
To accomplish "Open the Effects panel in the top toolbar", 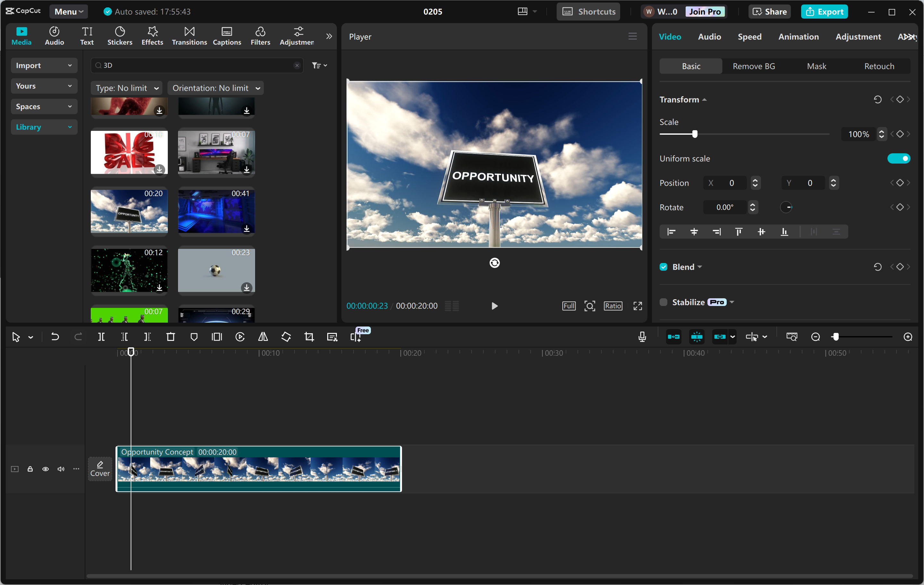I will [152, 36].
